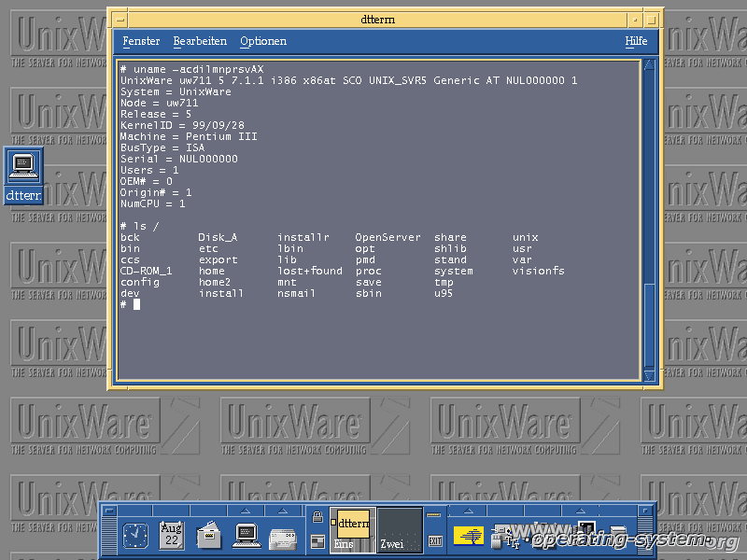Click the workspace manager grid icon
This screenshot has height=560, width=747.
click(x=317, y=541)
